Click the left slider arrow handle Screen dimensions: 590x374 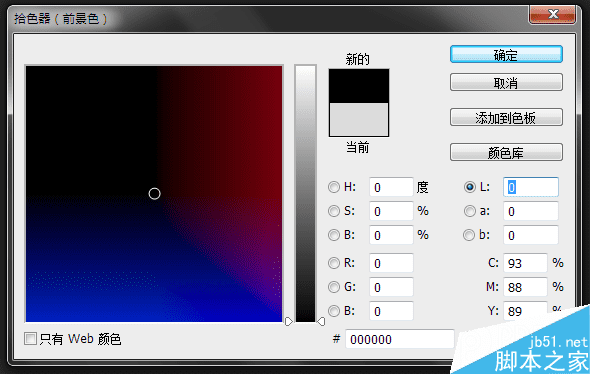pos(289,322)
